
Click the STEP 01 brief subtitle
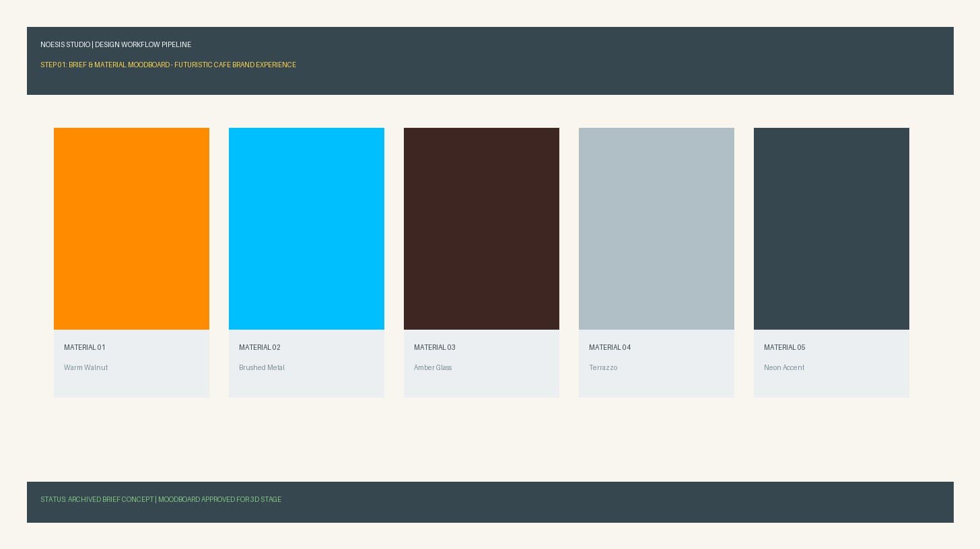click(x=168, y=65)
